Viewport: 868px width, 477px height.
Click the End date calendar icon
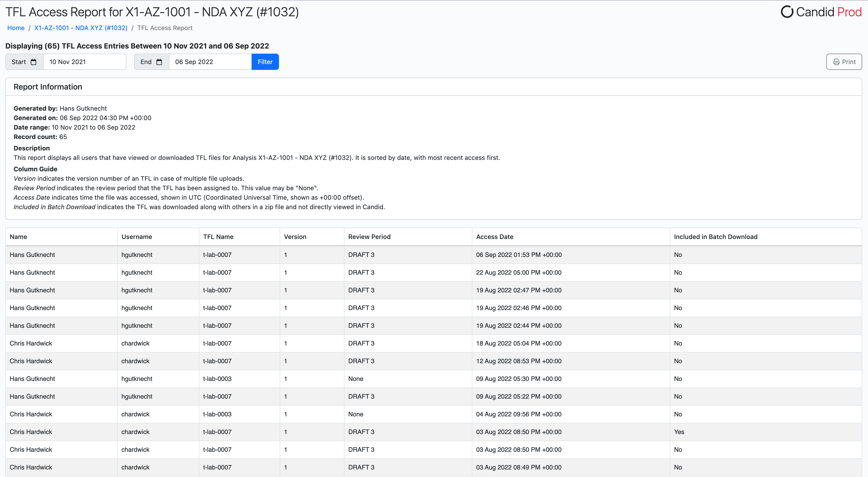(x=159, y=62)
